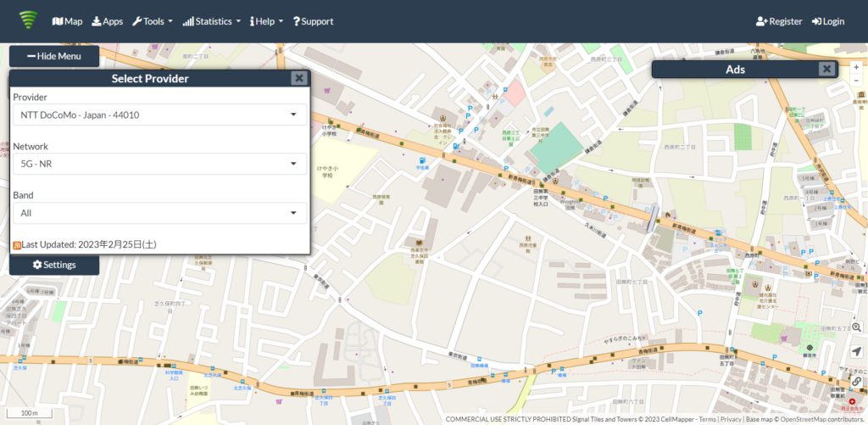Open the Settings section
The height and width of the screenshot is (425, 868).
pos(54,265)
